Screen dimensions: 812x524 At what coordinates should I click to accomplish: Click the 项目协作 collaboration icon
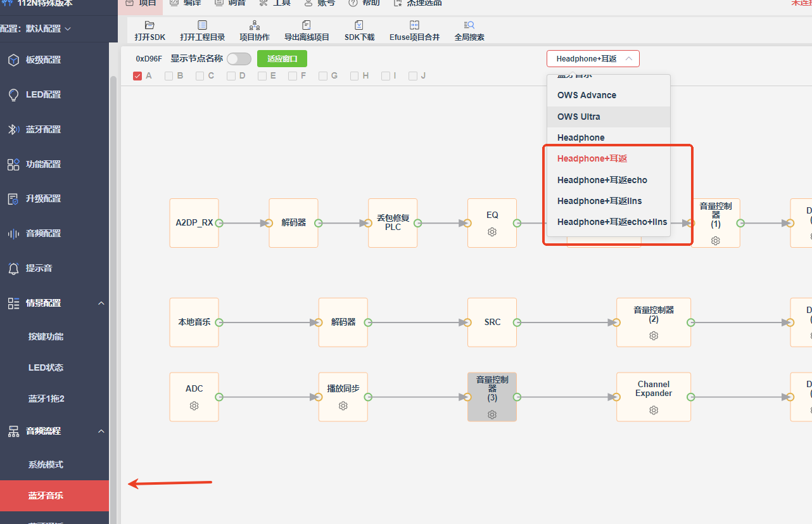point(255,25)
